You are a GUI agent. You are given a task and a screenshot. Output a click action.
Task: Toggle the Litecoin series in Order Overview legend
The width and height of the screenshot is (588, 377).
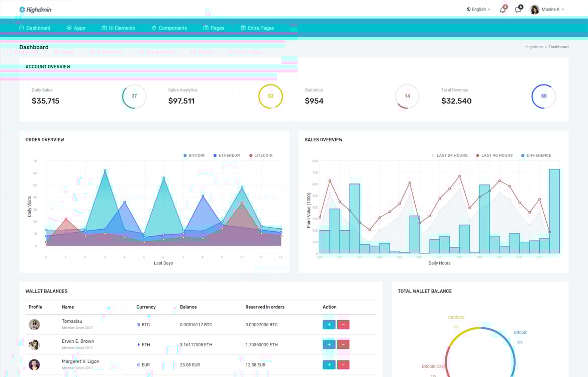(x=261, y=155)
